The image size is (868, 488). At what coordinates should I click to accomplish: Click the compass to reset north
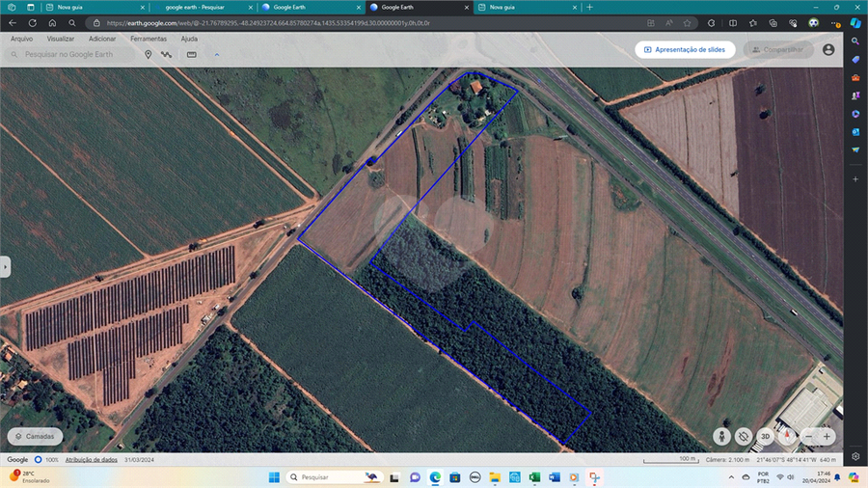point(789,436)
